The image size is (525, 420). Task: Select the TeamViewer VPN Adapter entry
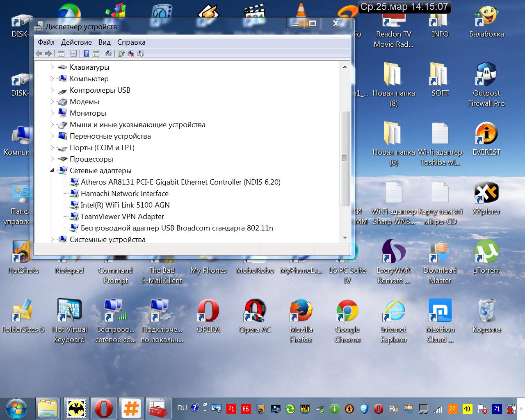122,217
